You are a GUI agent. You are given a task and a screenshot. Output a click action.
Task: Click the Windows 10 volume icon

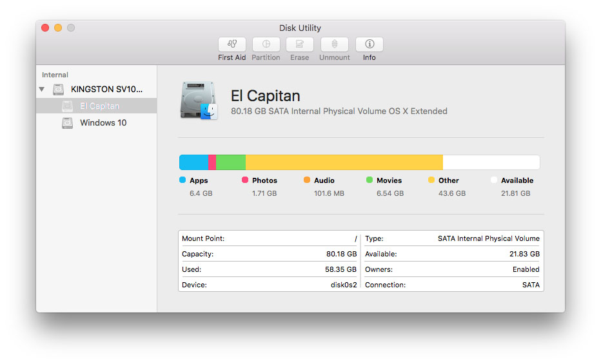click(68, 123)
